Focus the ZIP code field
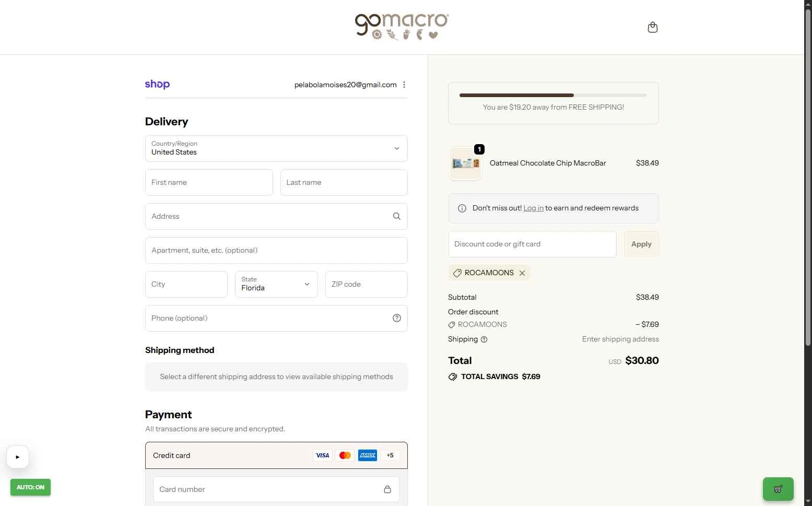The image size is (812, 506). pyautogui.click(x=367, y=285)
